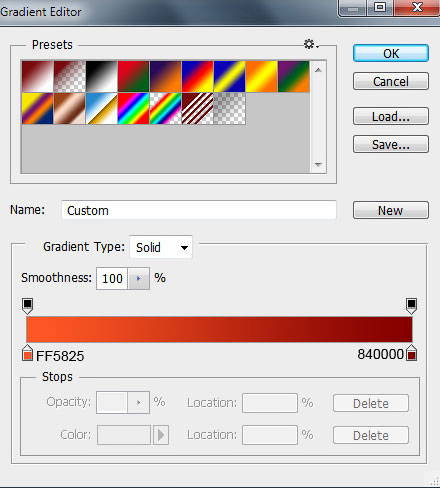The width and height of the screenshot is (440, 488).
Task: Click the Load... button
Action: pyautogui.click(x=391, y=116)
